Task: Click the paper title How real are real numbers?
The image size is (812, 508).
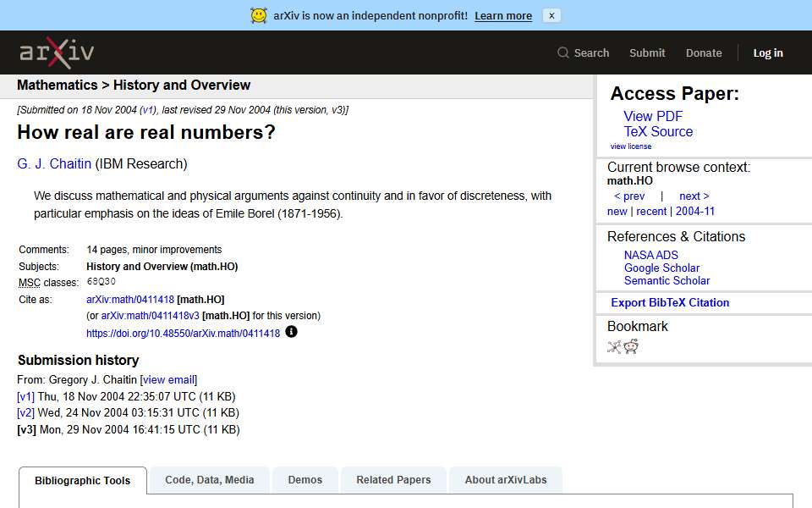Action: (x=146, y=133)
